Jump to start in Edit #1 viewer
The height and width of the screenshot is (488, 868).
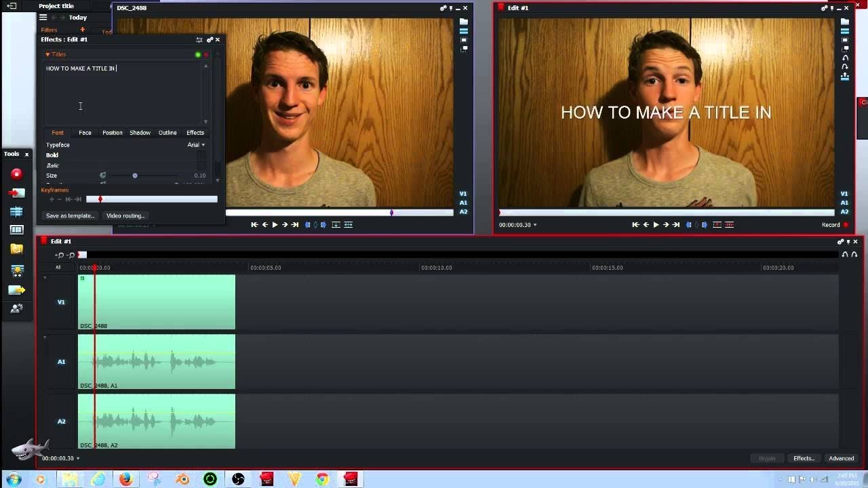tap(635, 225)
